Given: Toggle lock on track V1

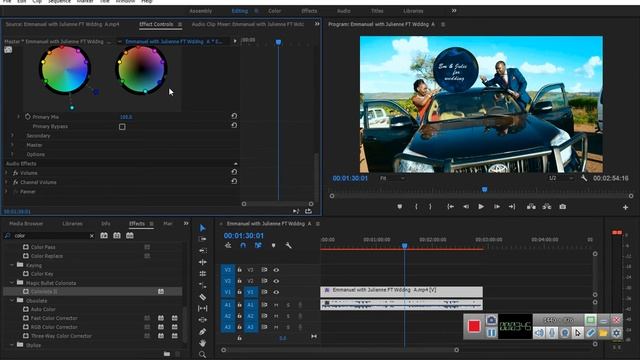Looking at the screenshot, I should 240,292.
